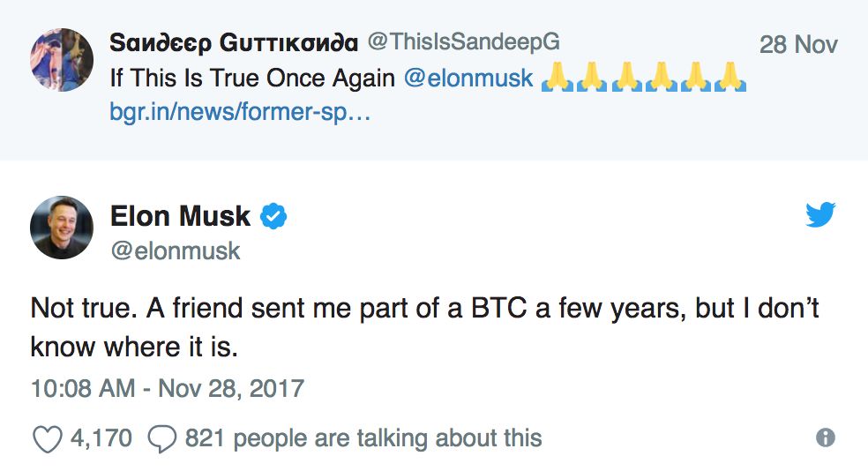Open Twitter via the blue bird logo

(819, 214)
